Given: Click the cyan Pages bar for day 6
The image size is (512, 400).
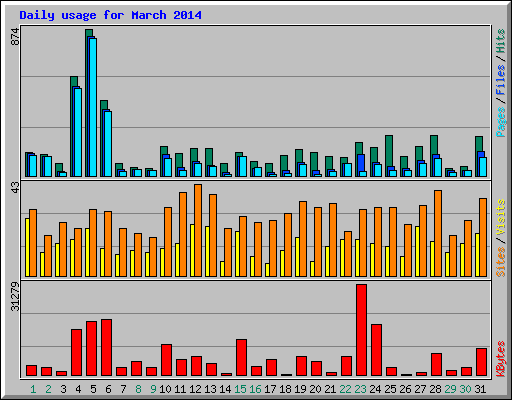Looking at the screenshot, I should (x=108, y=144).
